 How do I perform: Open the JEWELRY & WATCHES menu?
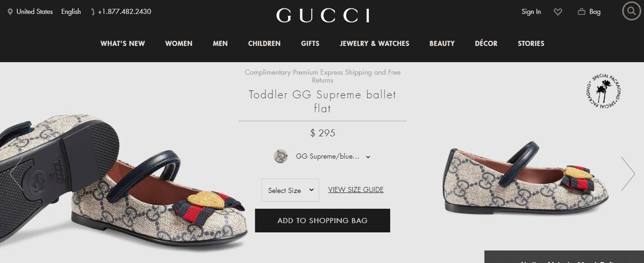click(374, 44)
